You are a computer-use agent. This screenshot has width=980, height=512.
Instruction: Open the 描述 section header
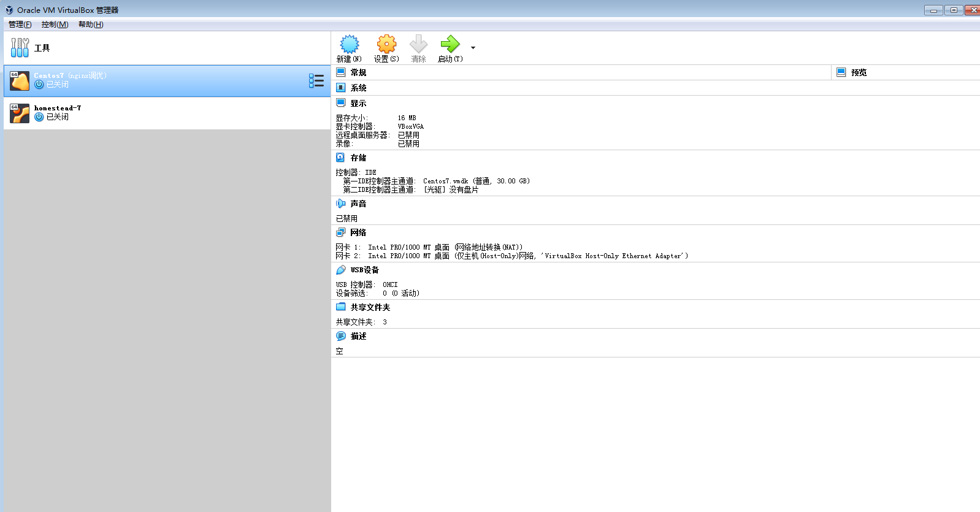(x=358, y=336)
